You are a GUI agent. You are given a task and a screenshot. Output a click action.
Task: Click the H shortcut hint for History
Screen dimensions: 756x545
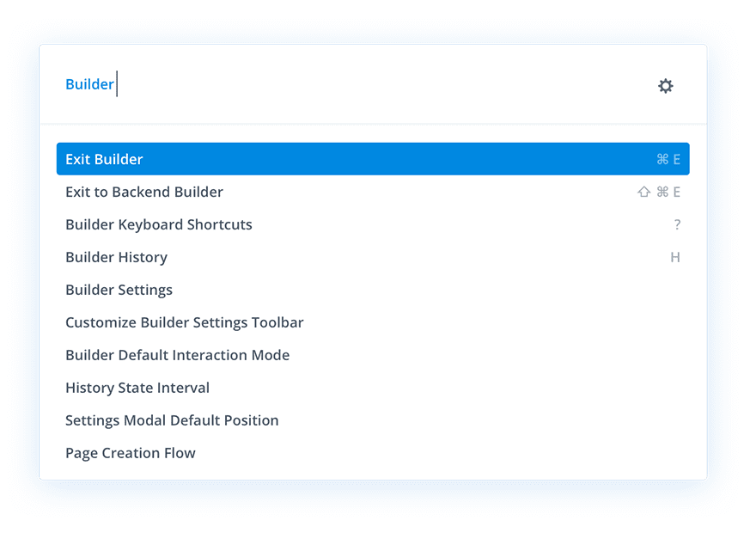[675, 257]
